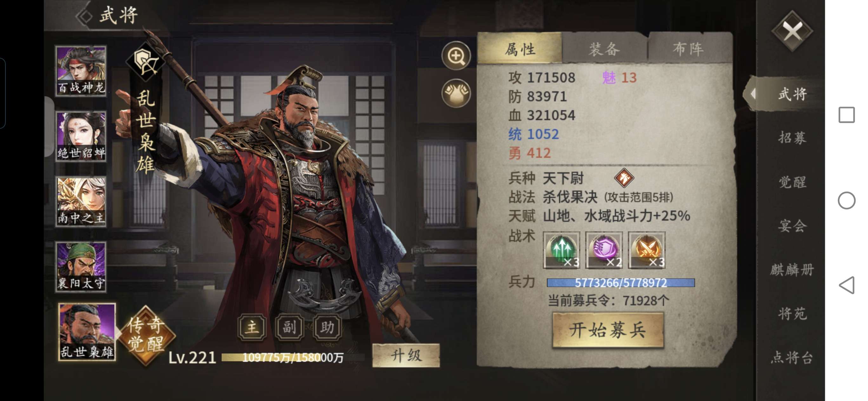Switch to the 布阵 tab
Screen dimensions: 868x401
689,49
